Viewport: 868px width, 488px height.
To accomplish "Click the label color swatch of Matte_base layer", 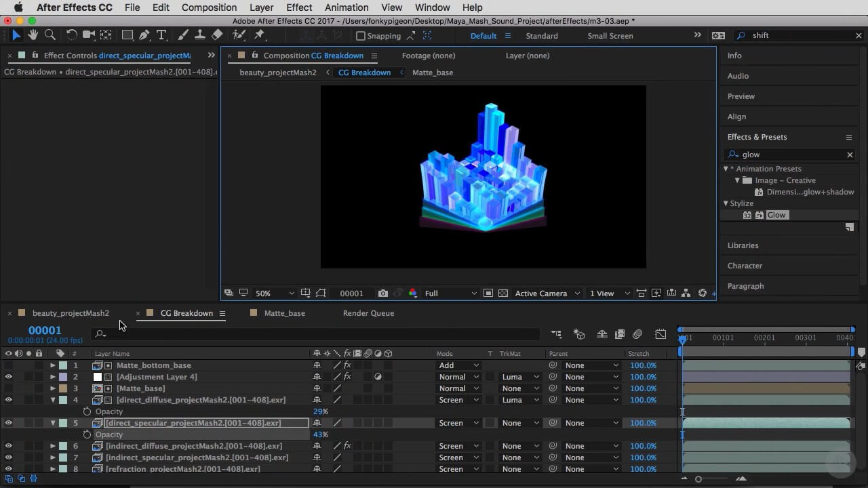I will 62,388.
